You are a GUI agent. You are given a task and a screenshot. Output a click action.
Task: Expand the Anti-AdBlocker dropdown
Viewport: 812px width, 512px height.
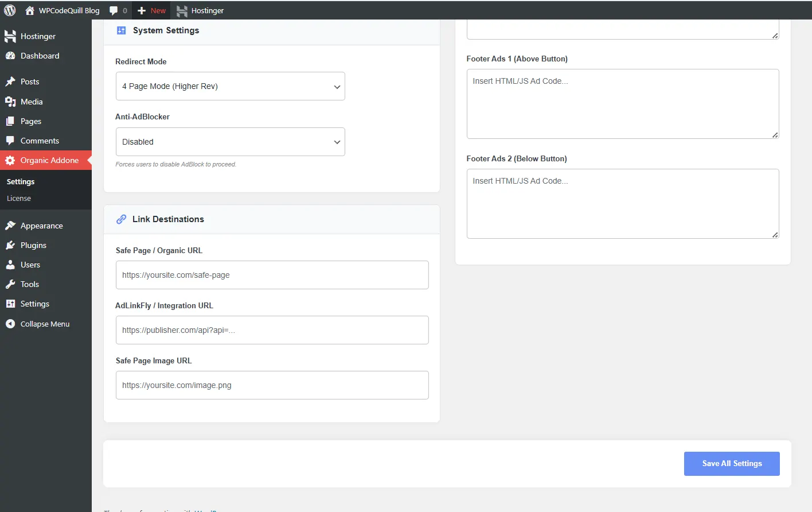(230, 142)
